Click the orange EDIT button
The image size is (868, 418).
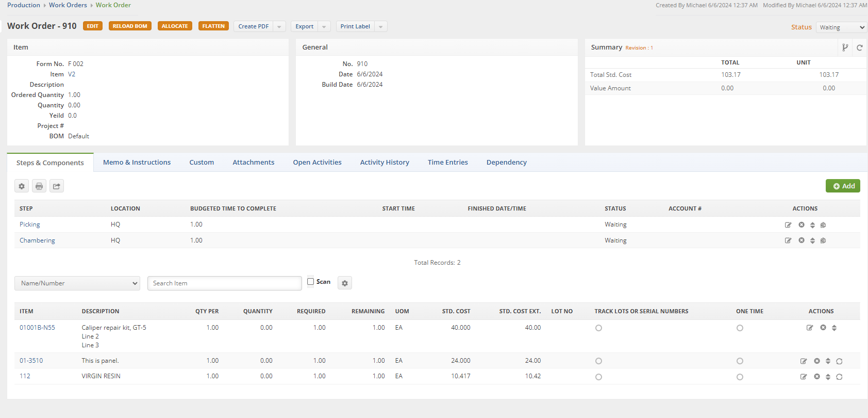[93, 26]
